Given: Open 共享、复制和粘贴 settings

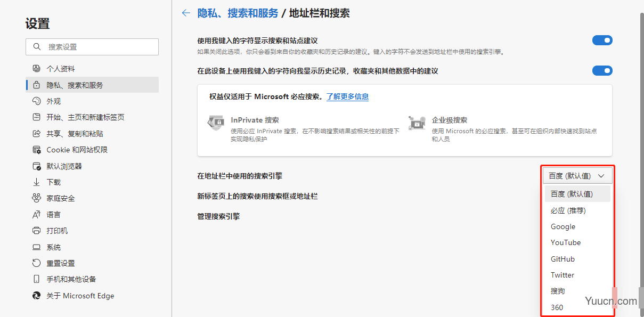Looking at the screenshot, I should pyautogui.click(x=92, y=134).
